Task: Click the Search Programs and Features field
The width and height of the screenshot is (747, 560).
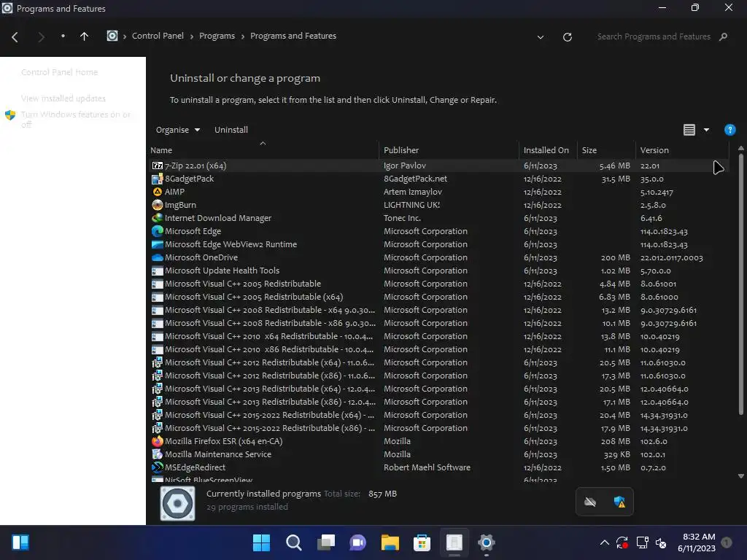Action: click(654, 36)
